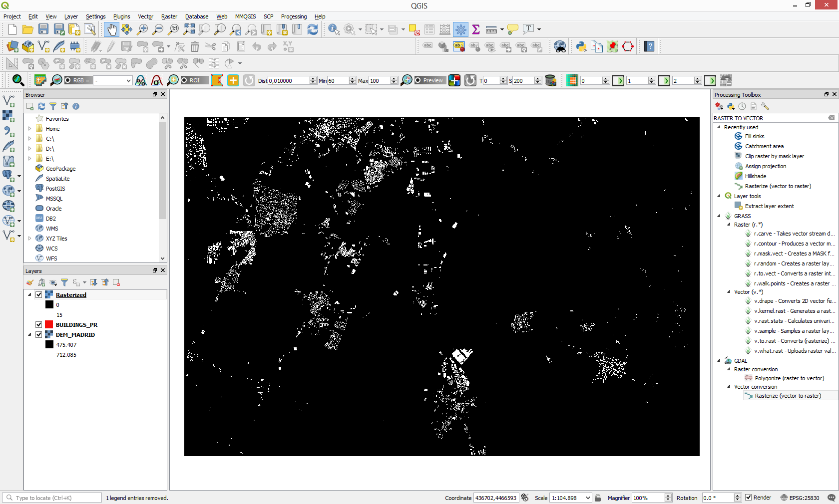
Task: Click the Save Project icon
Action: point(43,29)
